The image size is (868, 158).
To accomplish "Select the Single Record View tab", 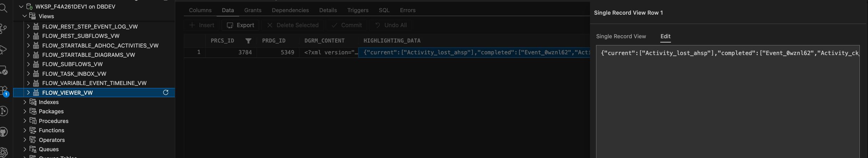I will tap(621, 36).
